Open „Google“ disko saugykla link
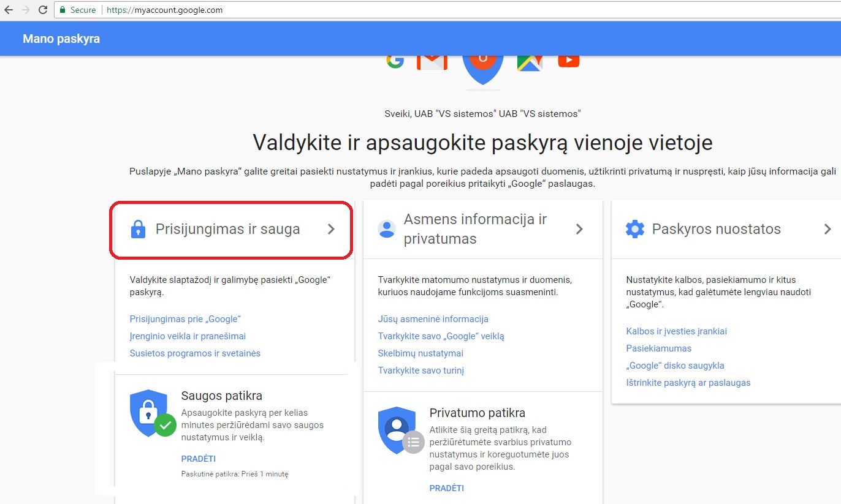The height and width of the screenshot is (504, 841). tap(675, 366)
